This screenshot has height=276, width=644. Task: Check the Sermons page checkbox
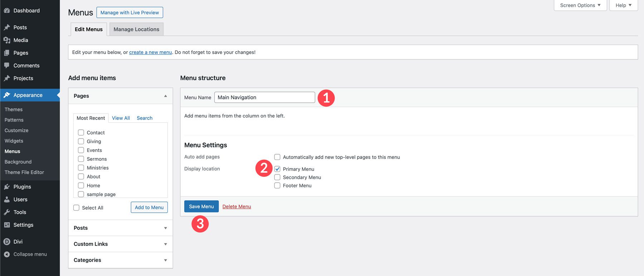81,159
